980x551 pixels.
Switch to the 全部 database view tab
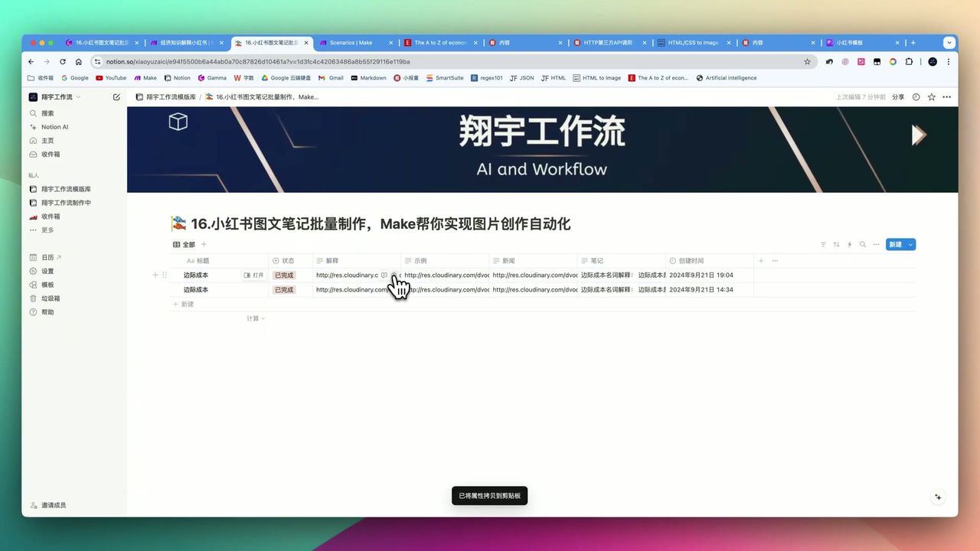[x=184, y=244]
